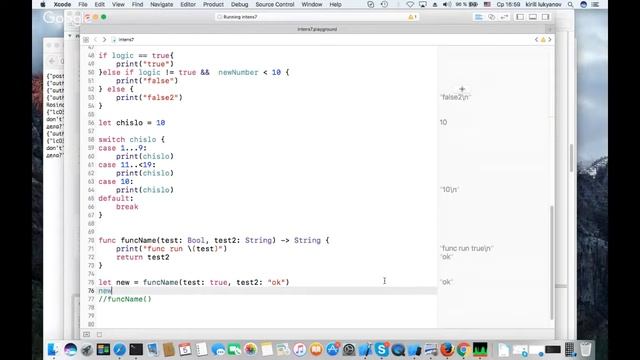
Task: Select the intero7.playground window tab
Action: (317, 29)
